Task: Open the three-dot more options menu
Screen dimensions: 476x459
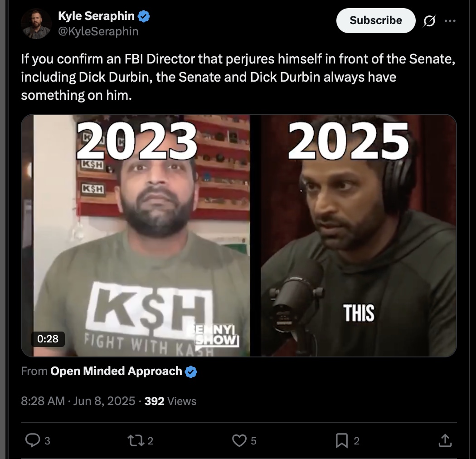Action: click(x=450, y=21)
